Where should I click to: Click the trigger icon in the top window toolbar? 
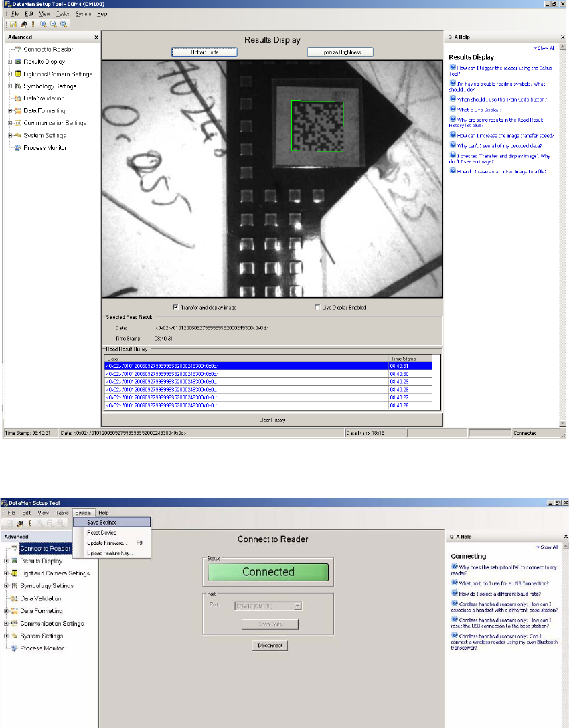tap(33, 25)
